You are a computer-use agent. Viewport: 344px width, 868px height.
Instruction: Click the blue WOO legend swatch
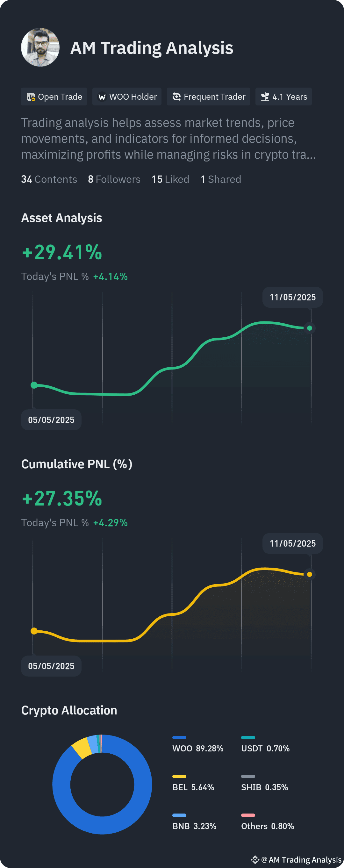179,738
